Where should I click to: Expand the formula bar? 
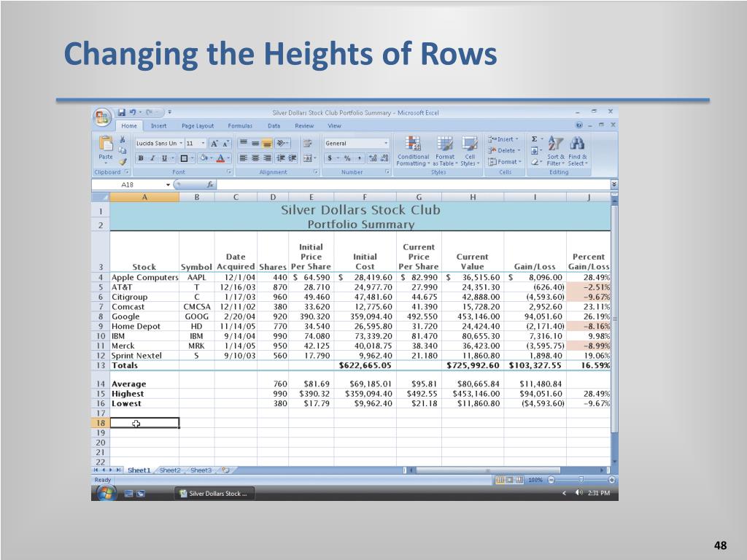click(x=614, y=184)
